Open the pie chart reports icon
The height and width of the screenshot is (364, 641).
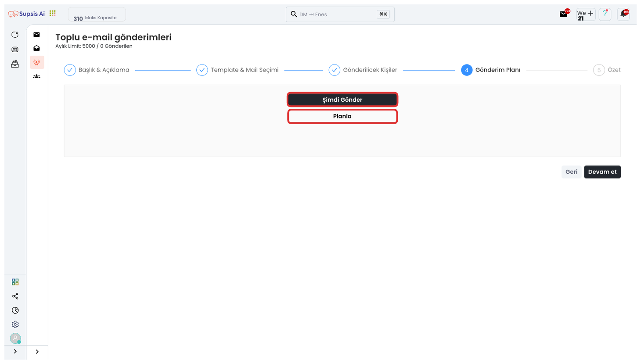(x=15, y=310)
